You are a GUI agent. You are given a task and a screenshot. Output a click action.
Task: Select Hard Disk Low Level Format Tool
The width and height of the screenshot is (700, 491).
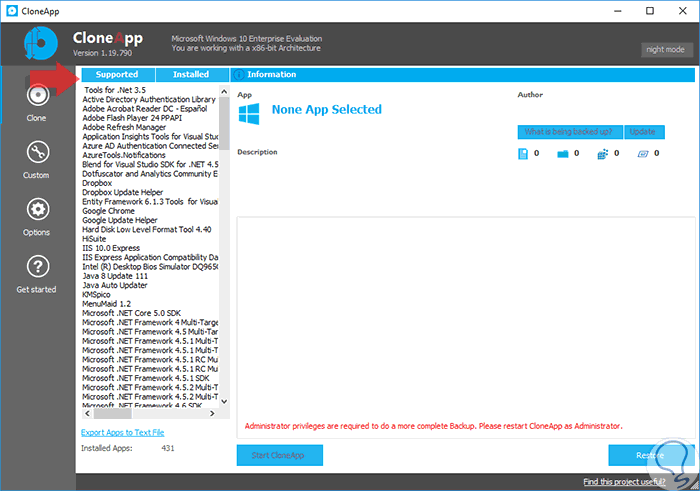(x=147, y=229)
